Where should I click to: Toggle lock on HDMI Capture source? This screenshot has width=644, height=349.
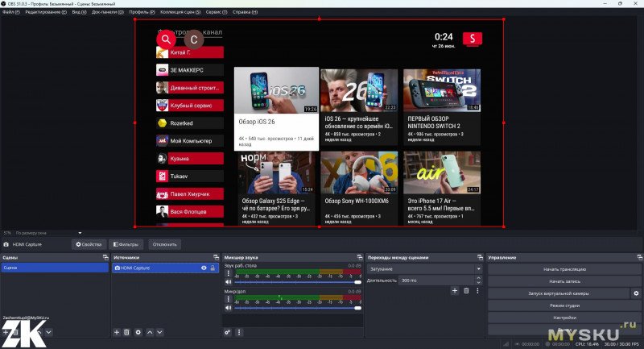tap(213, 268)
